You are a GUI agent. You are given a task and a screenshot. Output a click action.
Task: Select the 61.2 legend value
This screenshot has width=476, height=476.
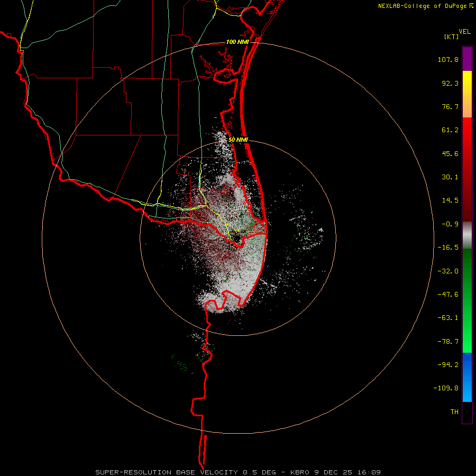coord(450,130)
